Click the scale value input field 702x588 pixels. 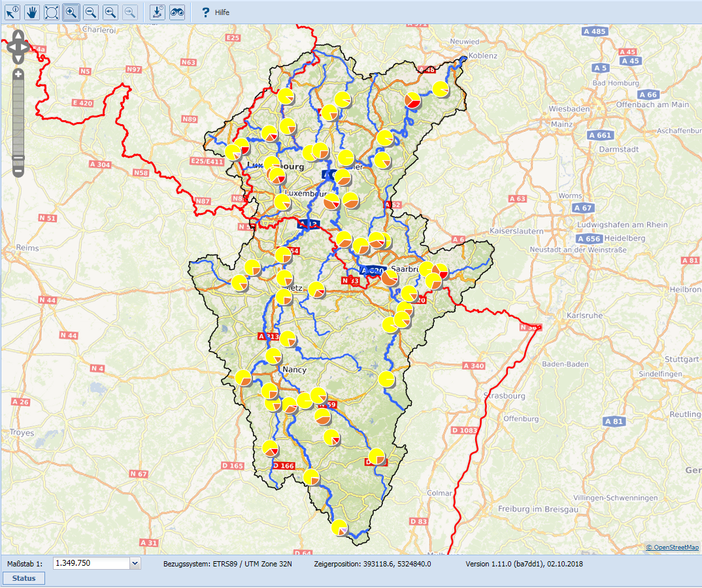click(91, 563)
